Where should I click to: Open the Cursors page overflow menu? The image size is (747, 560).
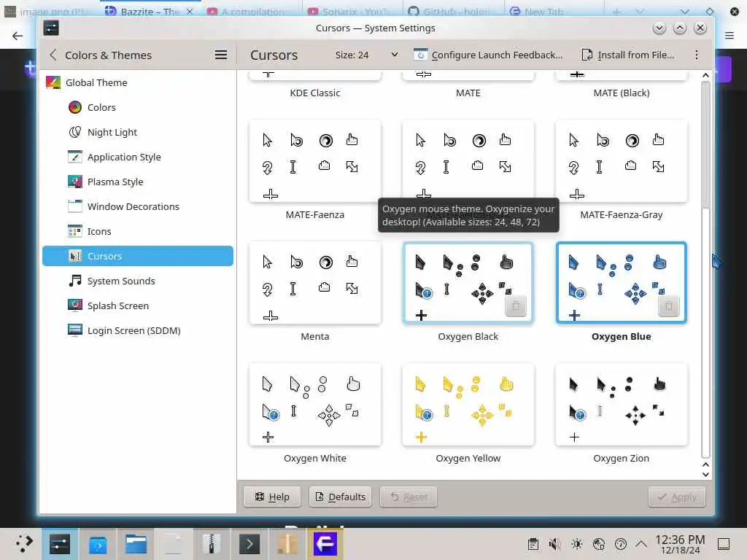click(697, 55)
